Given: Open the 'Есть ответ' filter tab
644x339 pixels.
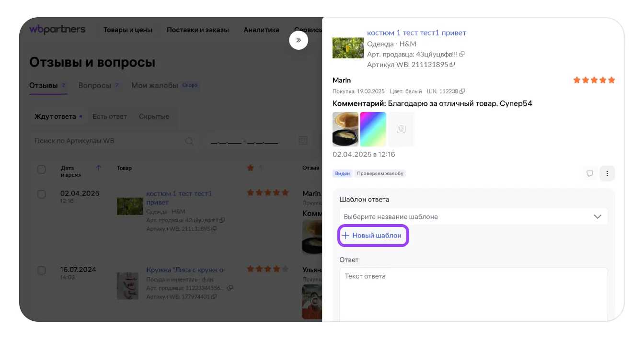Looking at the screenshot, I should 110,116.
